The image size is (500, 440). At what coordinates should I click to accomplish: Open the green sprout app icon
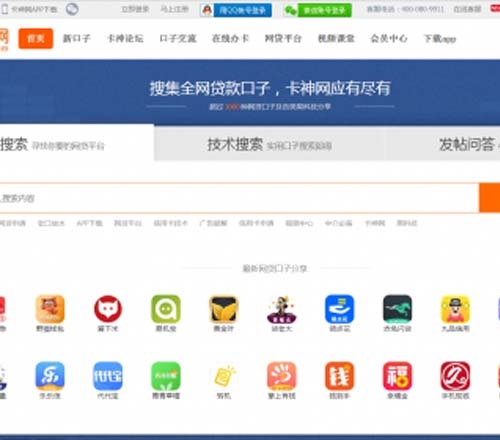(166, 376)
